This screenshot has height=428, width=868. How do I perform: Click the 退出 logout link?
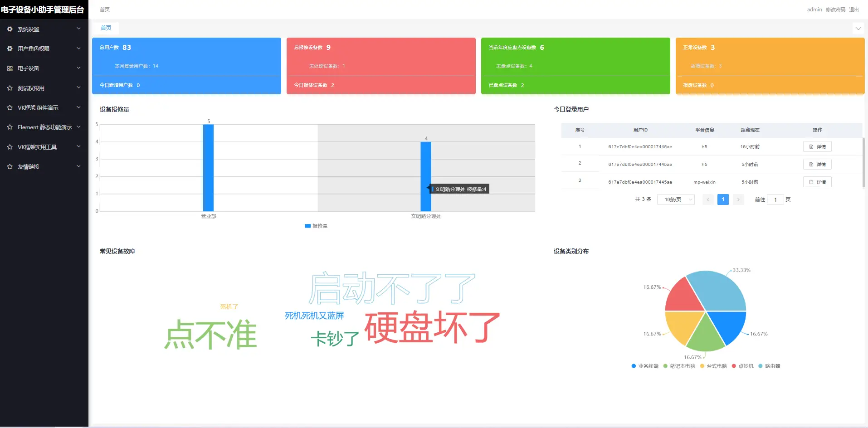[854, 10]
